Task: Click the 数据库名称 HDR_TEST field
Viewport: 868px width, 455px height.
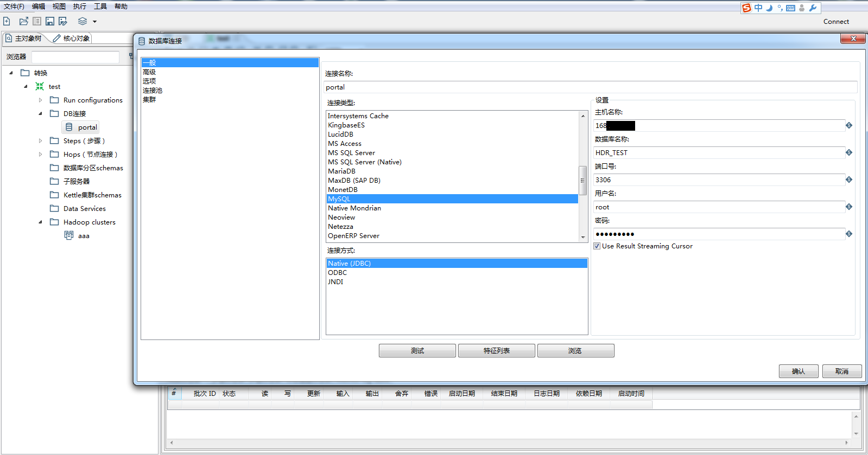Action: tap(719, 152)
